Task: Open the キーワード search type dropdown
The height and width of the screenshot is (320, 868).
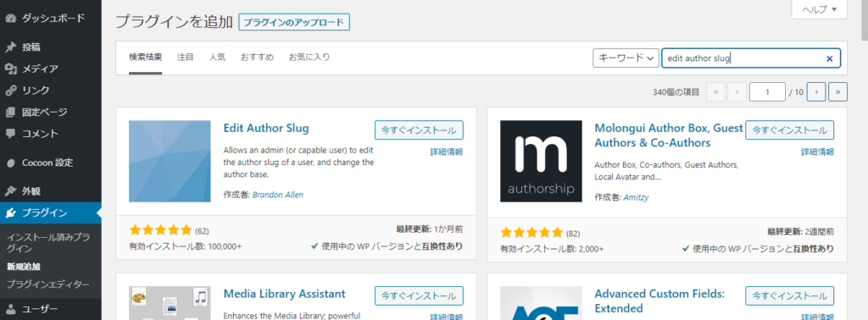Action: click(x=626, y=58)
